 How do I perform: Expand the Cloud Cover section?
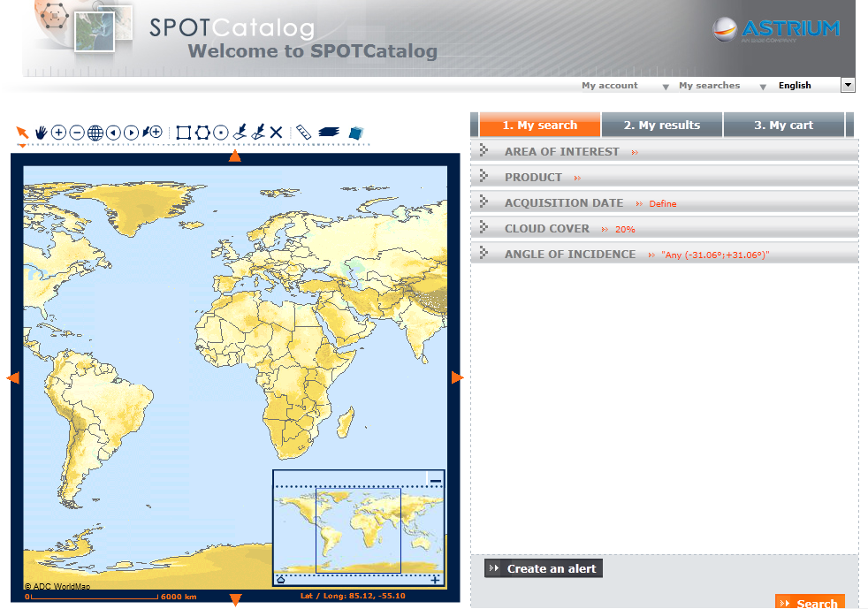[x=665, y=228]
